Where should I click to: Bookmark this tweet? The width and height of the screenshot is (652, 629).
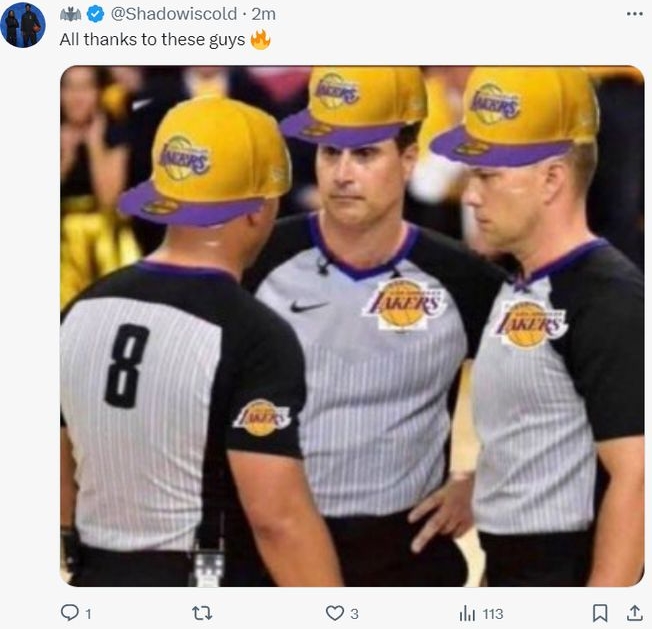point(599,613)
